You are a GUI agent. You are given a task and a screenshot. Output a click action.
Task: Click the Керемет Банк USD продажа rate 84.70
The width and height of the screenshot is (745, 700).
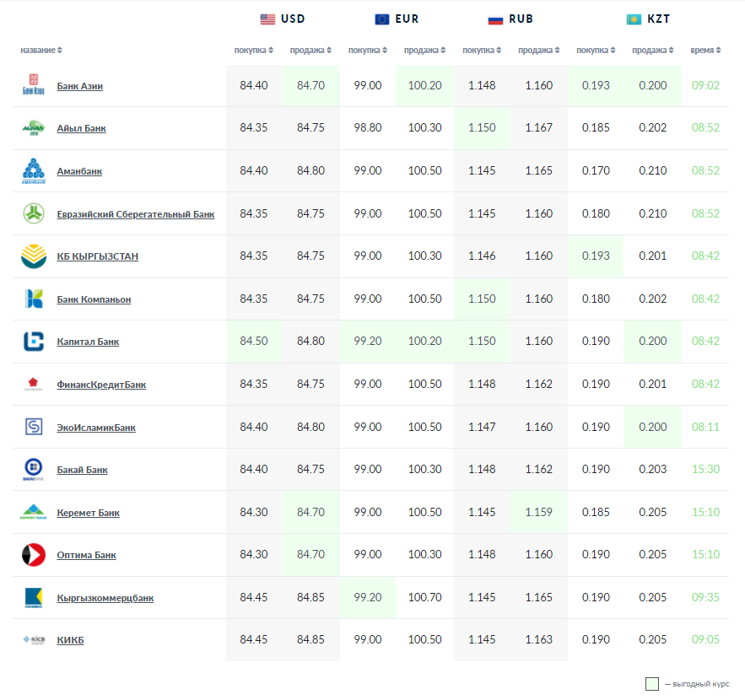point(310,513)
